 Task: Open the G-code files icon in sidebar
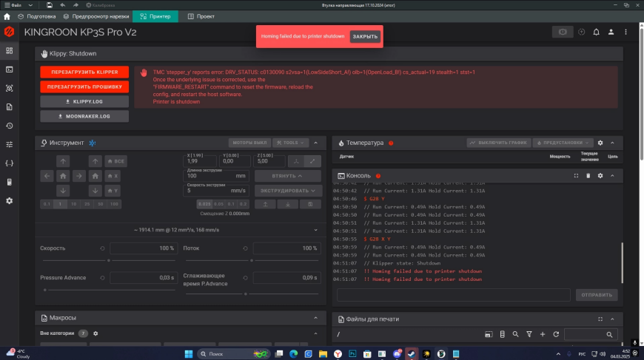pos(10,107)
